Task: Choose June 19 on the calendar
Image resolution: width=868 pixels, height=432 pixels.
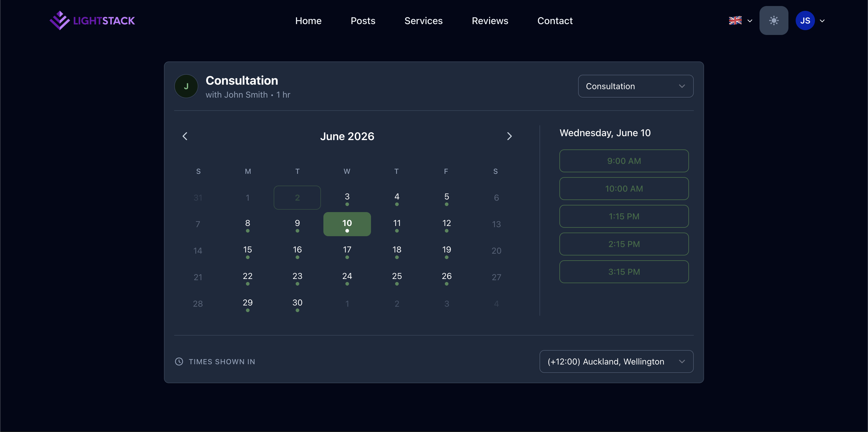Action: pos(446,251)
